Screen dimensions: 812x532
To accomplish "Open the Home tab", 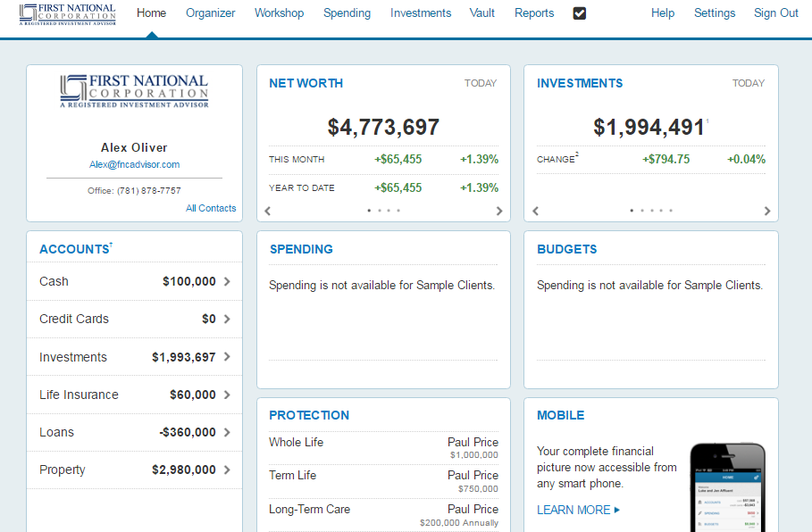I will point(151,12).
